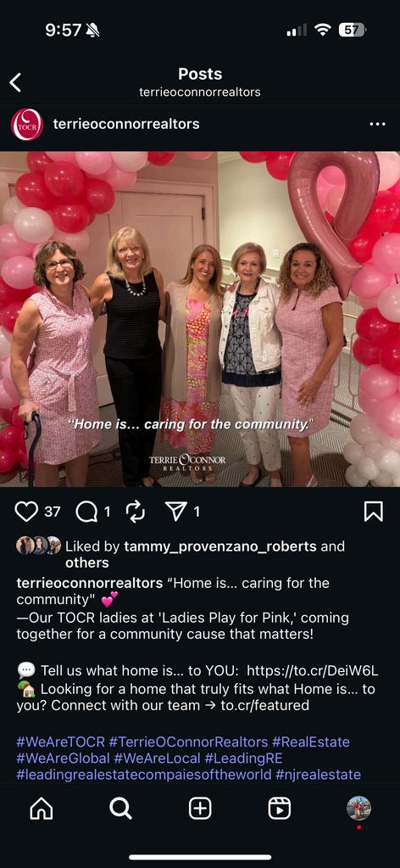
Task: Open the three-dot post options menu
Action: [x=377, y=124]
